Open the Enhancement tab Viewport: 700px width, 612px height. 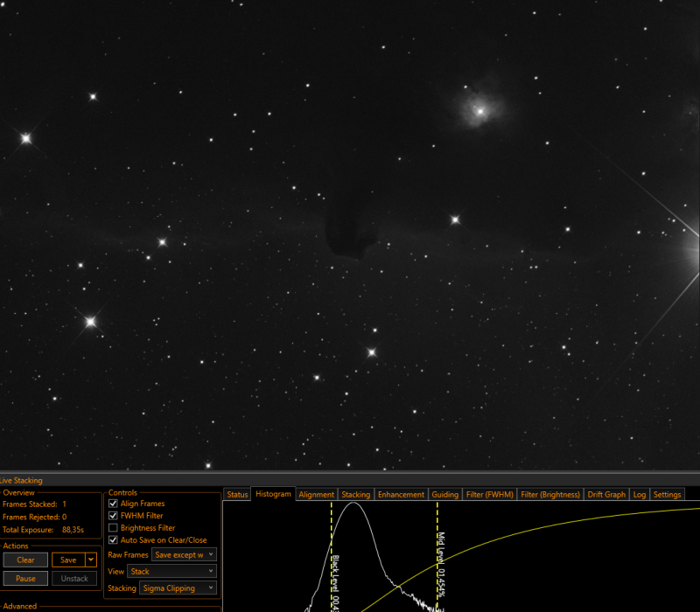click(401, 494)
